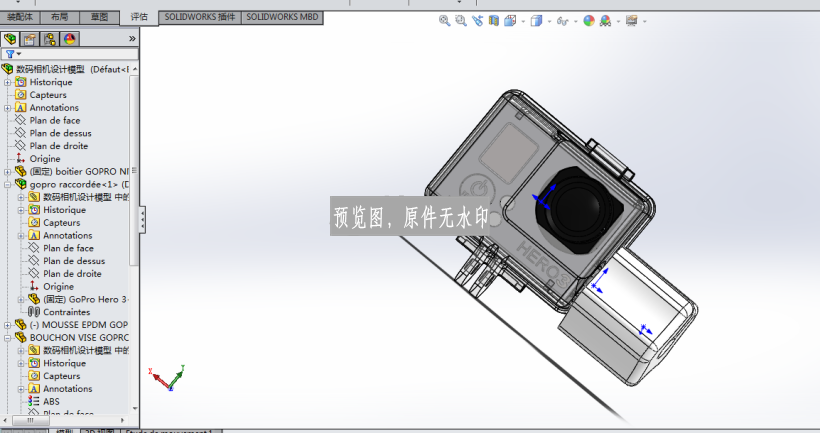Open the PropertyManager tab icon
The height and width of the screenshot is (433, 820).
[30, 39]
